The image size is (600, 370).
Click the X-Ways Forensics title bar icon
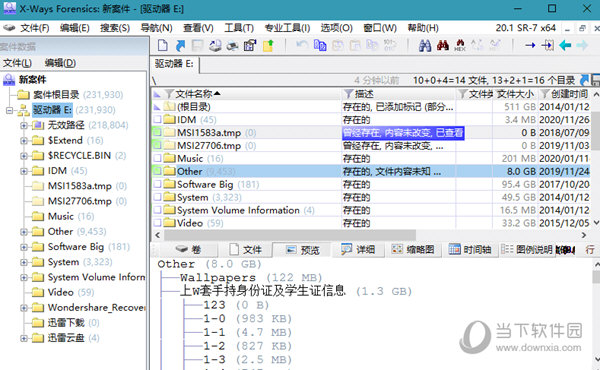pyautogui.click(x=9, y=8)
